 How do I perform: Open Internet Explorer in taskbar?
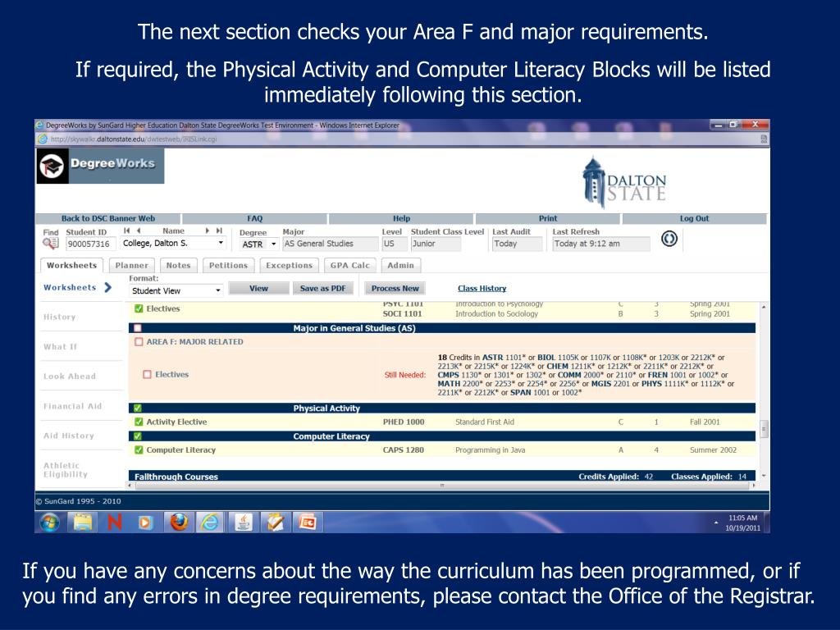click(209, 522)
